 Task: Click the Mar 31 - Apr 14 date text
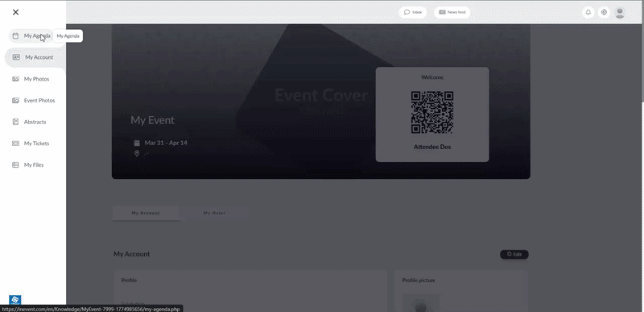(166, 143)
